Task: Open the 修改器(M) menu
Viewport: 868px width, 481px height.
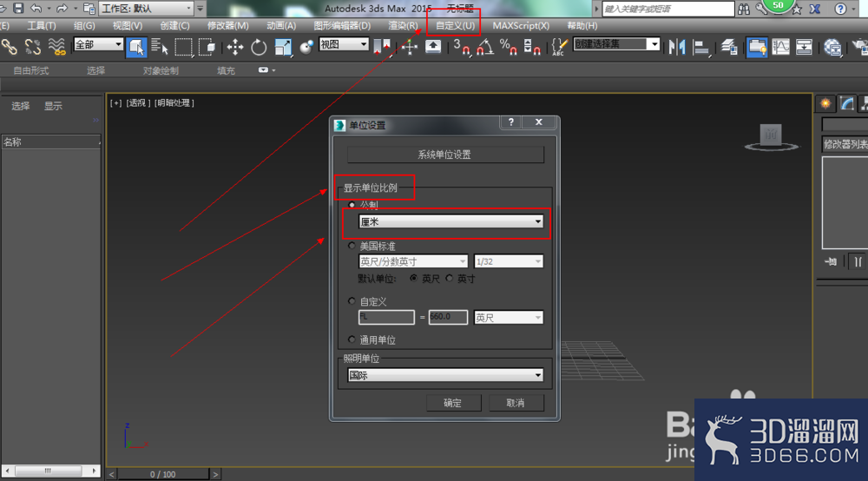Action: (227, 25)
